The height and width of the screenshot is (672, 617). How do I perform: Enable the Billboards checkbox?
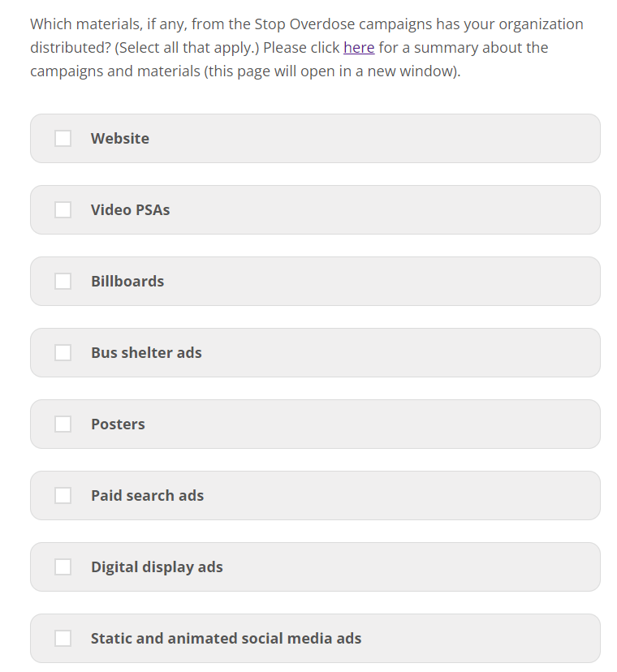tap(63, 282)
